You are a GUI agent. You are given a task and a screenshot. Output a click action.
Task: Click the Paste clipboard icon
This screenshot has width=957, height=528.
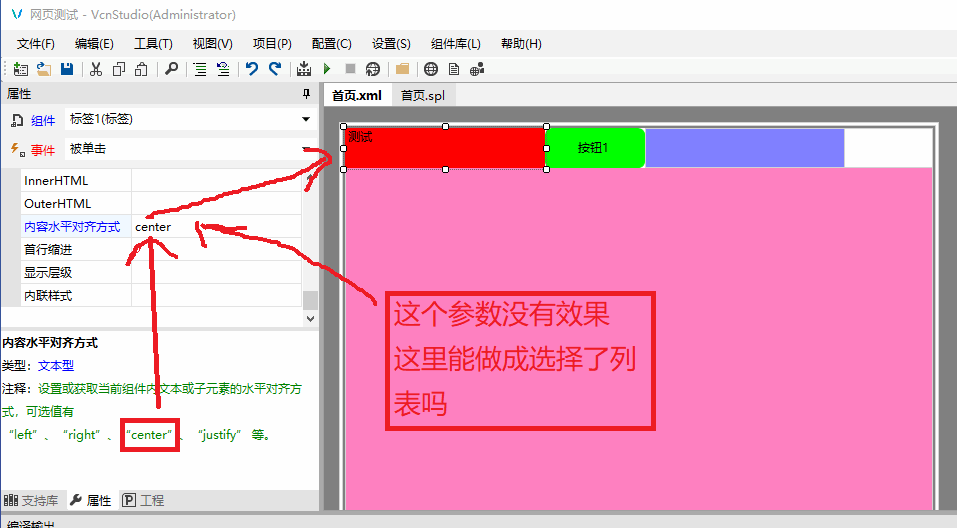point(141,69)
